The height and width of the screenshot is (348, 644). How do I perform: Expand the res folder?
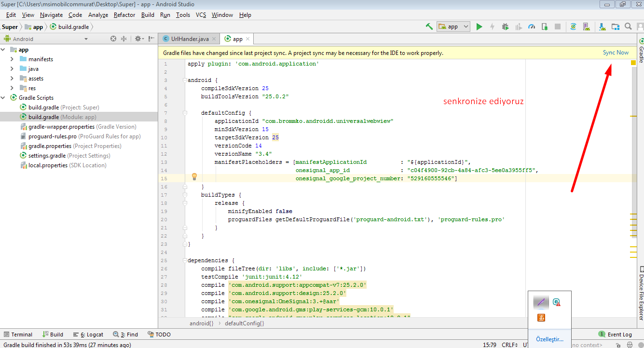tap(12, 88)
